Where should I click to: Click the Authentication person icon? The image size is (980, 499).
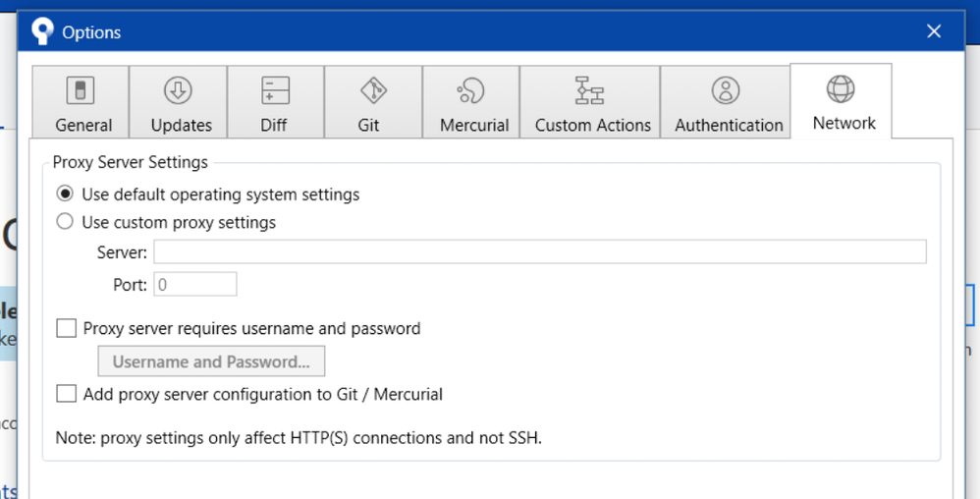coord(726,91)
